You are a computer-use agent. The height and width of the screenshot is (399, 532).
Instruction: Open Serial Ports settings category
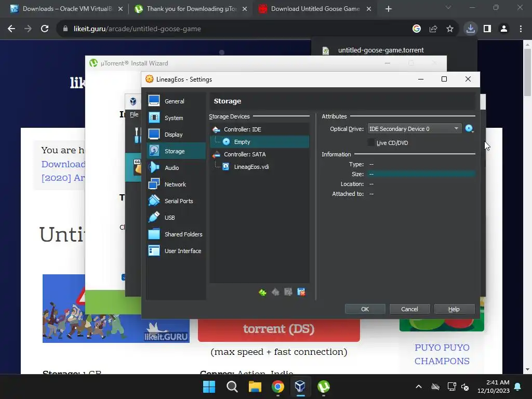pos(176,201)
